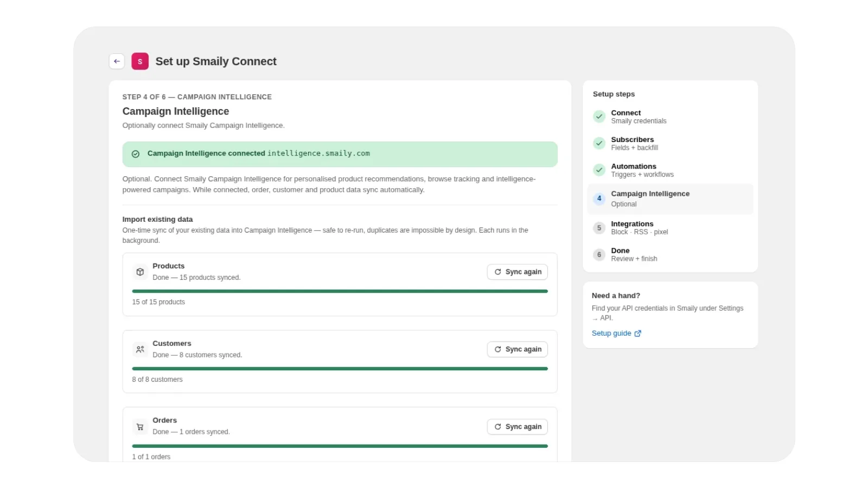Go to the Connect setup step

pyautogui.click(x=670, y=117)
